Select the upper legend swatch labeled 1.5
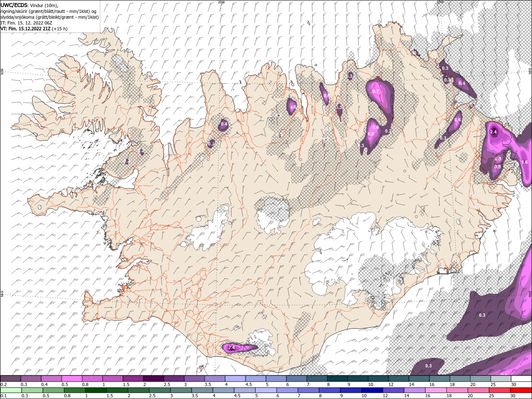Viewport: 532px width, 399px height. (x=133, y=379)
